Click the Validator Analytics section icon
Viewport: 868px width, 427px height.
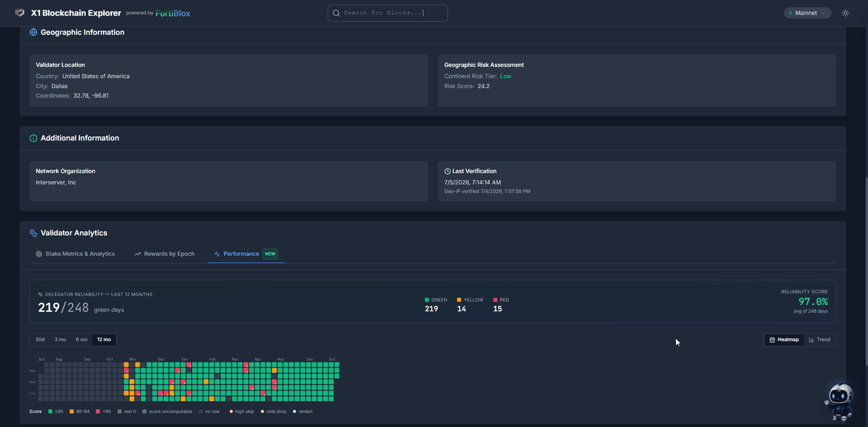(x=33, y=233)
